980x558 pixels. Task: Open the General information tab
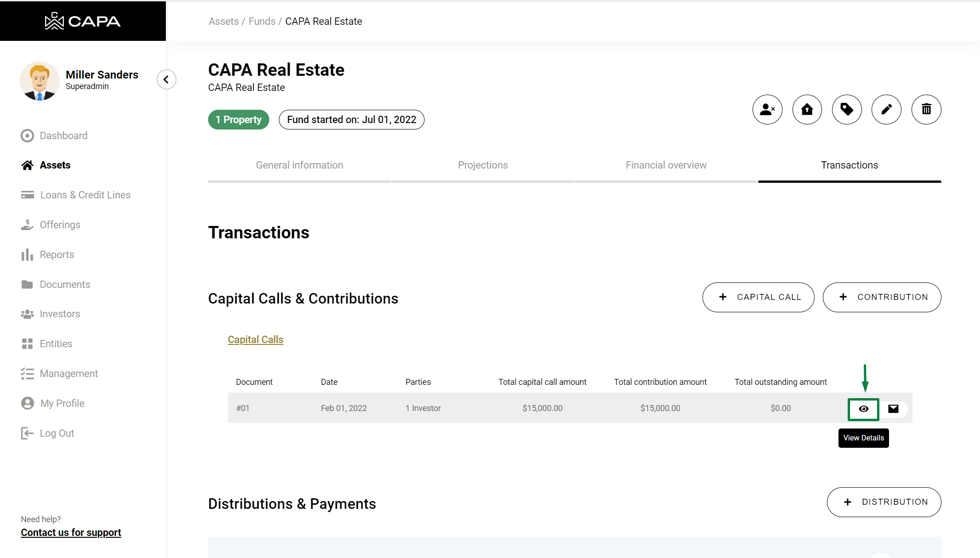coord(299,165)
